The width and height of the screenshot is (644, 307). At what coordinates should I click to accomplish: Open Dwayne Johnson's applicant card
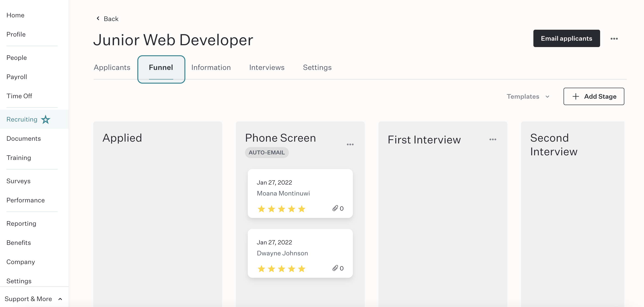tap(300, 253)
